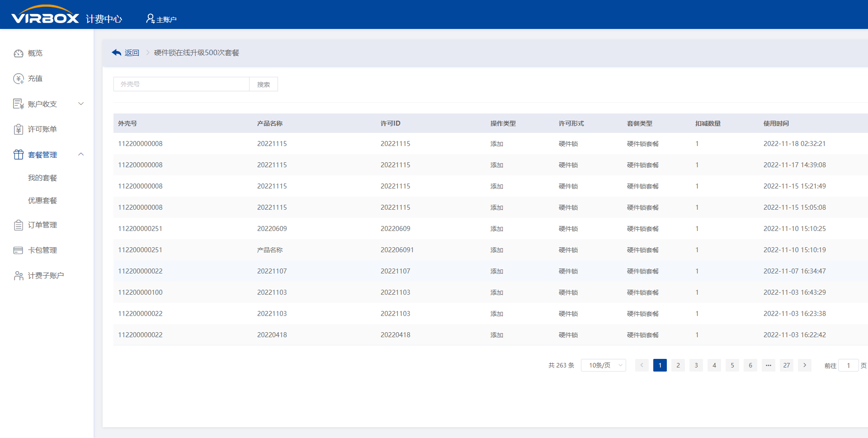Open 订单管理 in the sidebar
The height and width of the screenshot is (438, 868).
coord(42,225)
